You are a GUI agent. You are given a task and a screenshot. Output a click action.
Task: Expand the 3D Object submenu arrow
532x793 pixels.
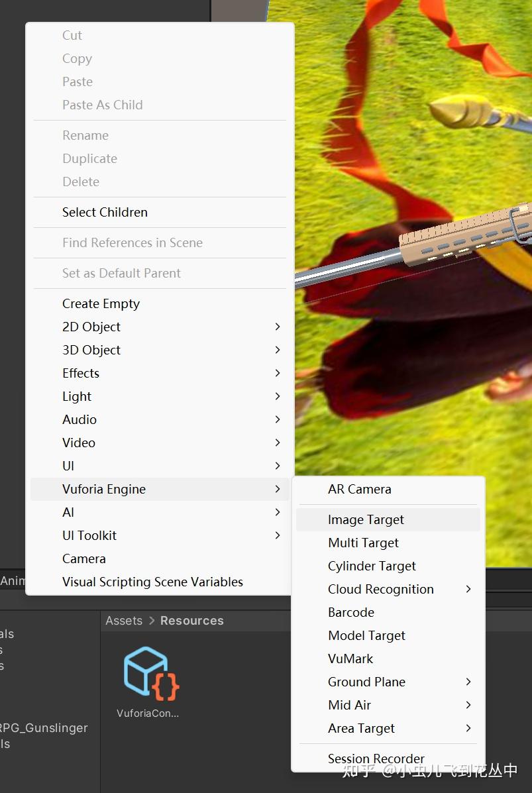click(277, 350)
